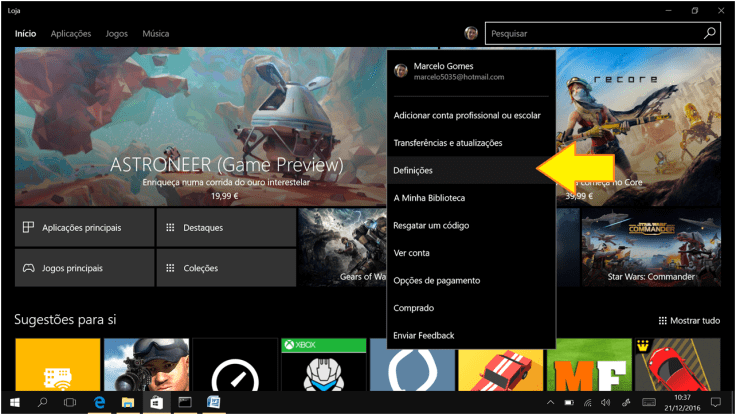Click the user profile avatar beside search
The height and width of the screenshot is (415, 736).
point(471,33)
